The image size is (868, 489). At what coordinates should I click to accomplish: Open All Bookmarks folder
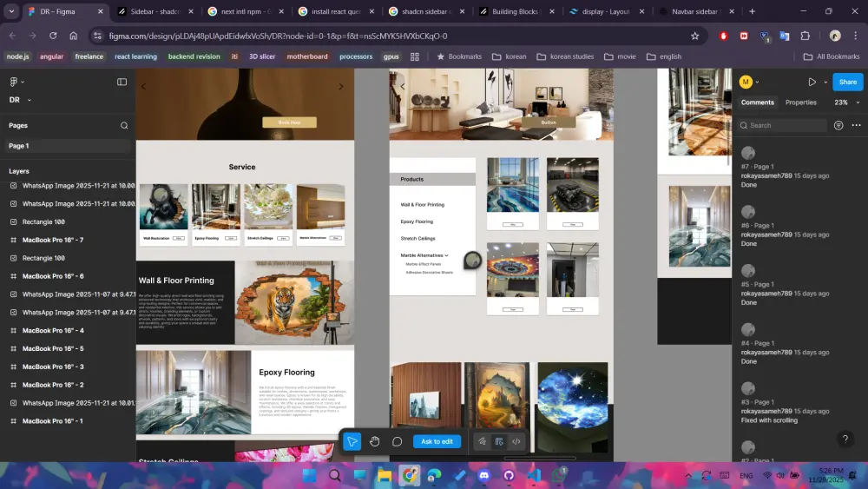[x=831, y=56]
